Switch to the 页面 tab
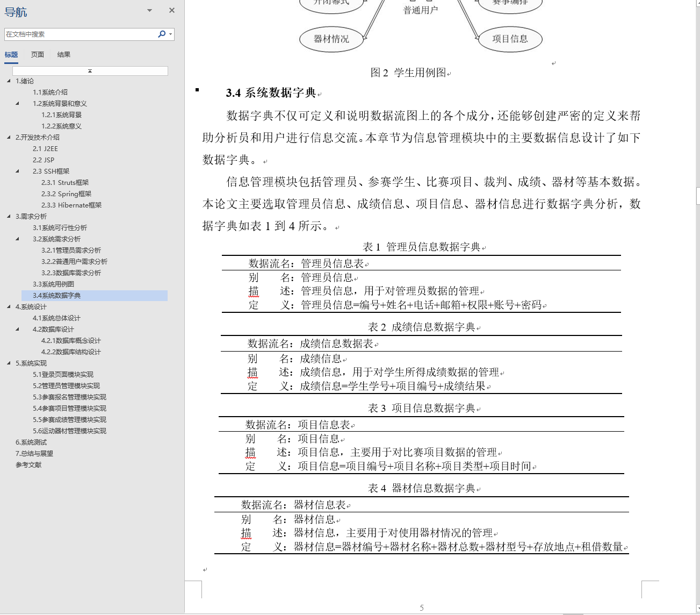Image resolution: width=700 pixels, height=615 pixels. (37, 54)
